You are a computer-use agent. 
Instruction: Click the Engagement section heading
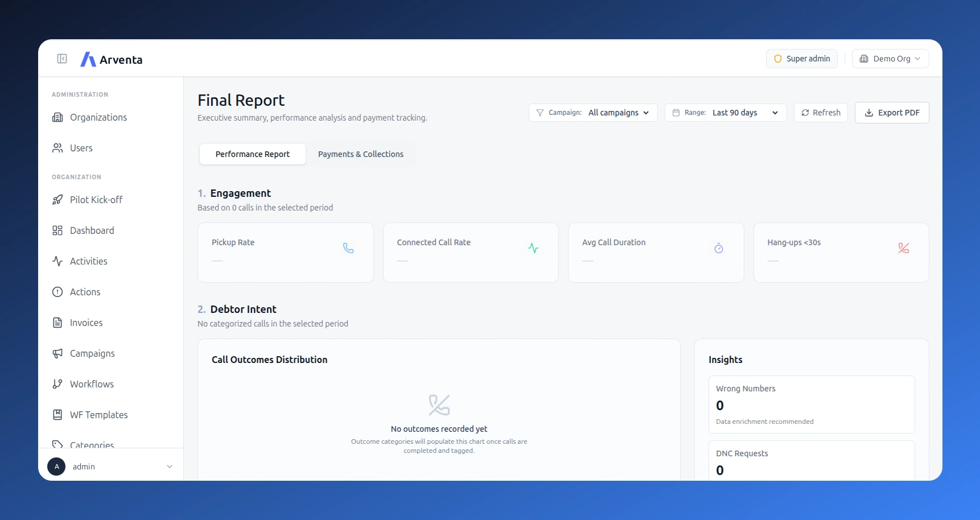240,193
